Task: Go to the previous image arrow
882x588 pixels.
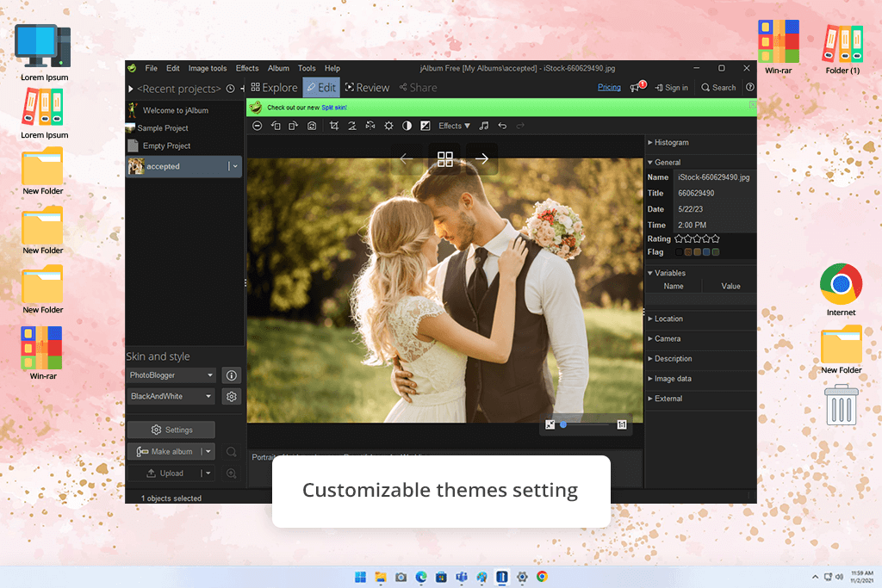Action: pyautogui.click(x=407, y=159)
